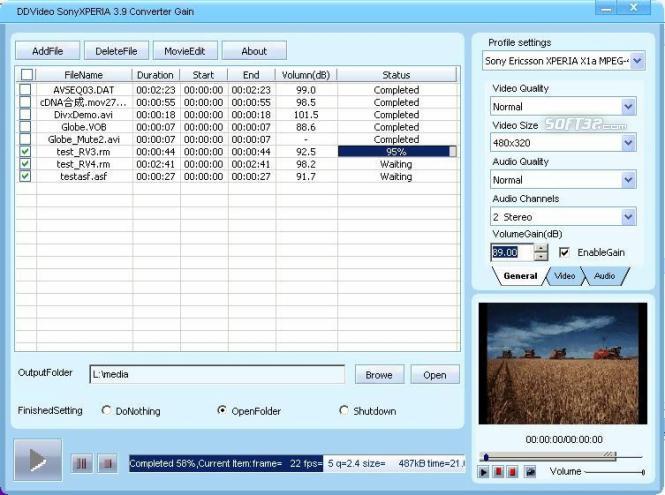Click the preview seek slider handle
This screenshot has width=665, height=495.
486,457
